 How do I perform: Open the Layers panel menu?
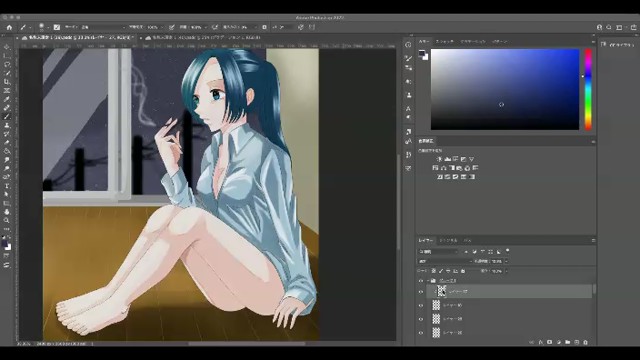pyautogui.click(x=593, y=240)
